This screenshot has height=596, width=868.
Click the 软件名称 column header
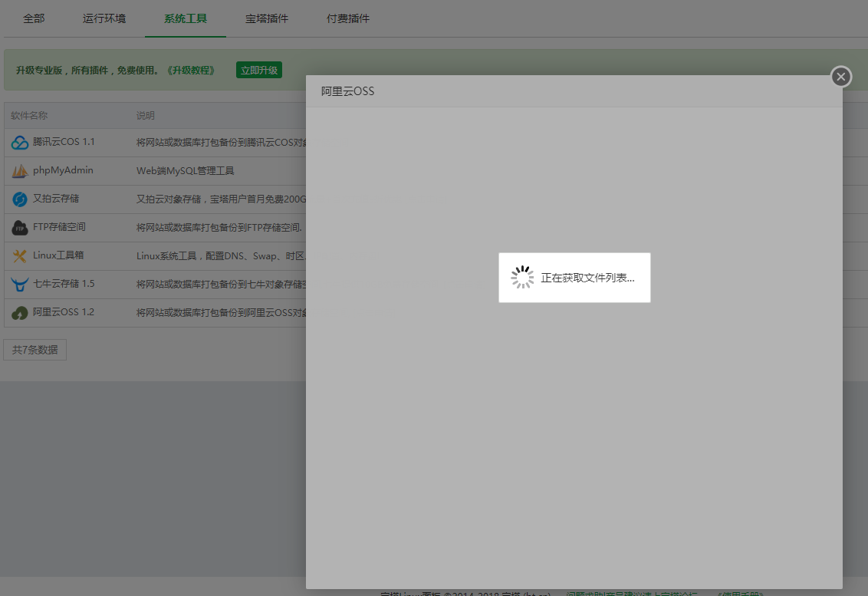(29, 115)
